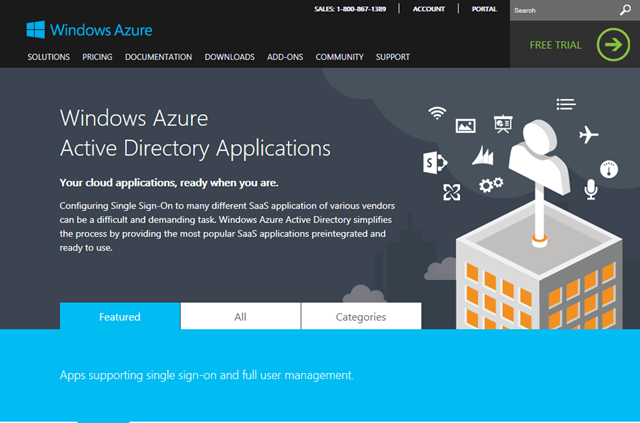Go to Documentation
Viewport: 640px width, 423px height.
(158, 57)
